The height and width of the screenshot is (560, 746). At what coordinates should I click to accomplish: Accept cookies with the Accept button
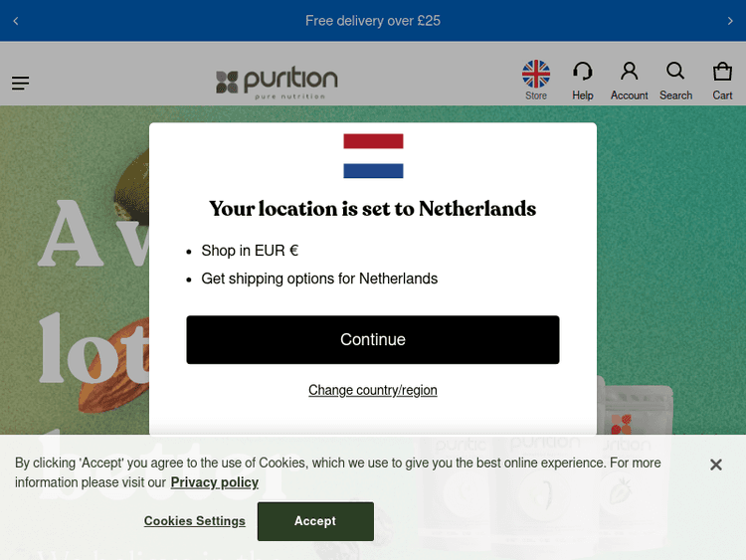click(315, 521)
